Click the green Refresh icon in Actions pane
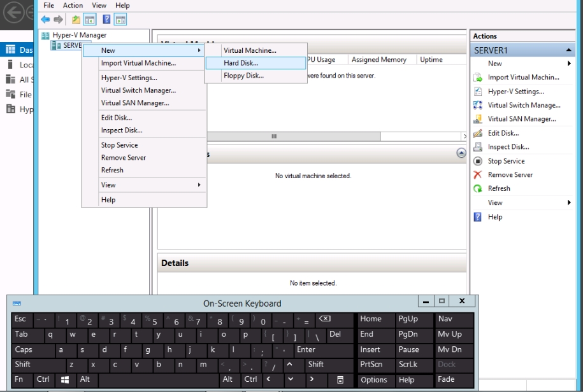The width and height of the screenshot is (583, 392). coord(478,188)
